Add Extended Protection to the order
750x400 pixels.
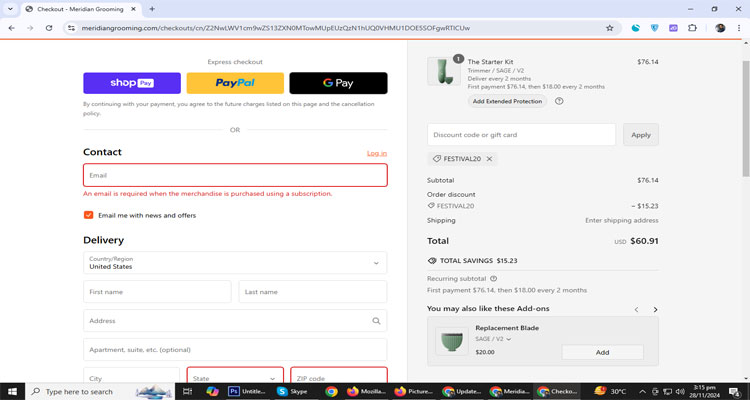pyautogui.click(x=507, y=101)
